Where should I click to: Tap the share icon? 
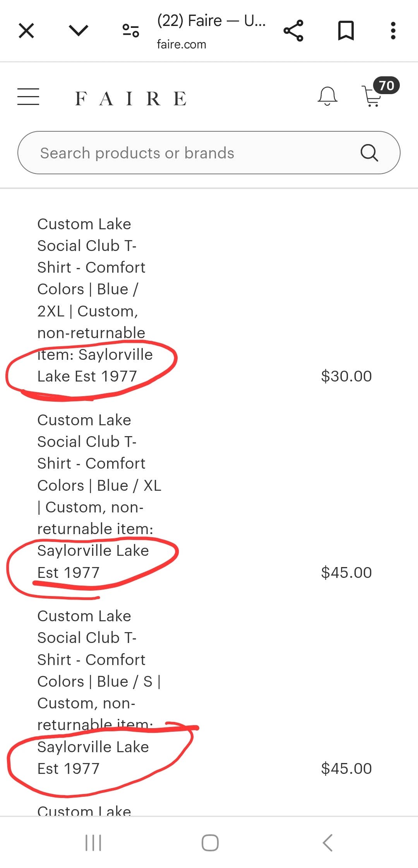tap(293, 31)
